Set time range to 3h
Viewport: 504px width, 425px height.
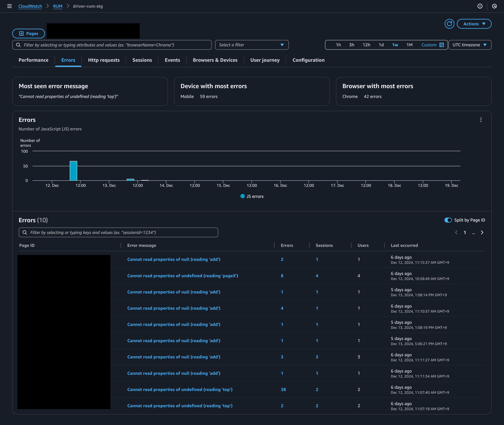point(352,45)
